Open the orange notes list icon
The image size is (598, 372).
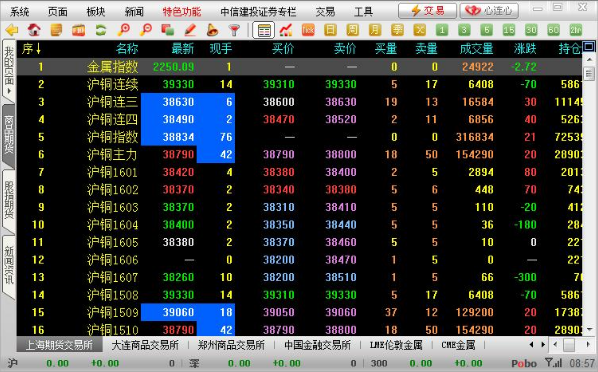point(56,30)
